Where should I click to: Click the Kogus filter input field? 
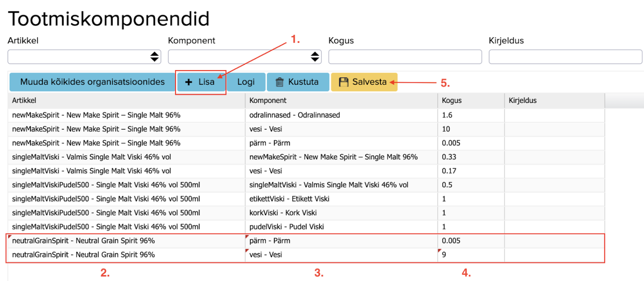[x=405, y=57]
